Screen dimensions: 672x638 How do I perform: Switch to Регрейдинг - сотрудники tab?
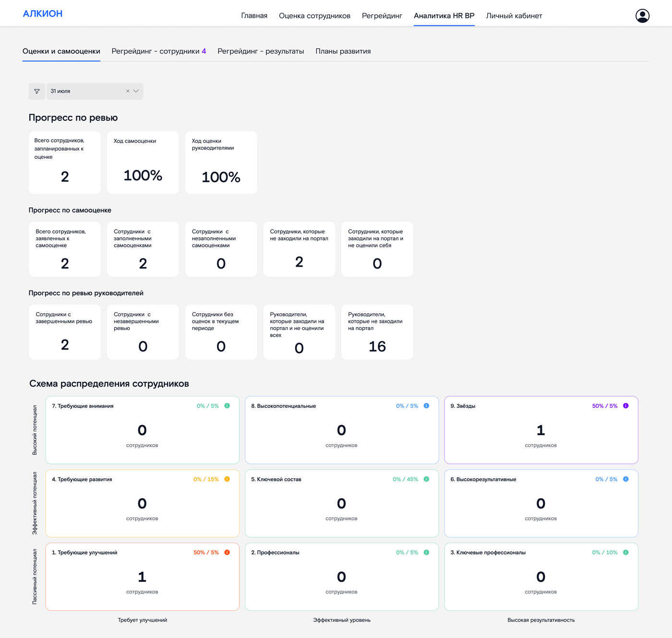pyautogui.click(x=158, y=51)
